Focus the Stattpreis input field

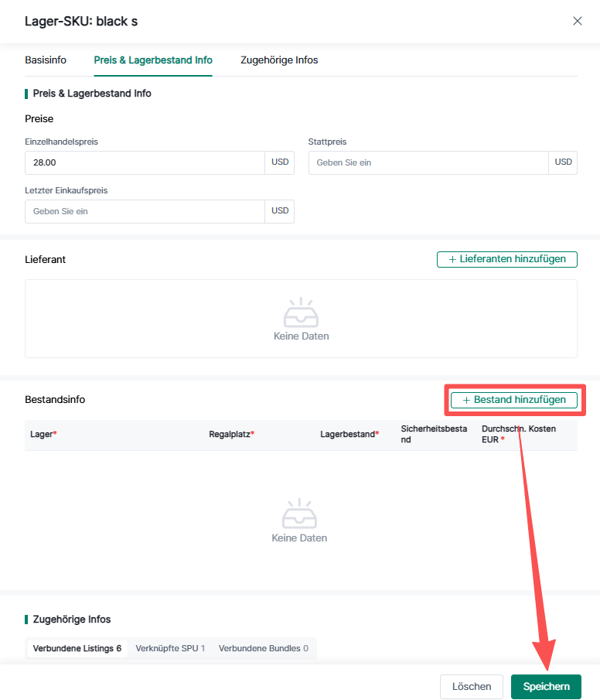[428, 163]
